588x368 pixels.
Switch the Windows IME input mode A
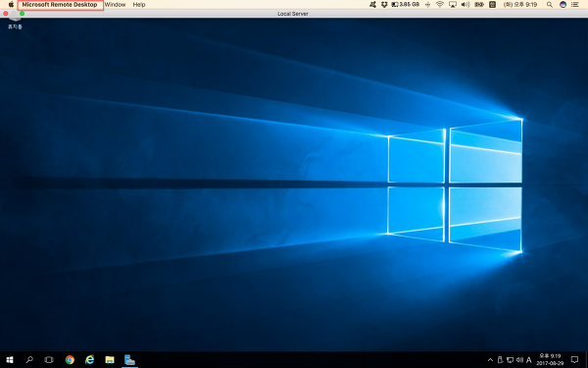(x=529, y=360)
